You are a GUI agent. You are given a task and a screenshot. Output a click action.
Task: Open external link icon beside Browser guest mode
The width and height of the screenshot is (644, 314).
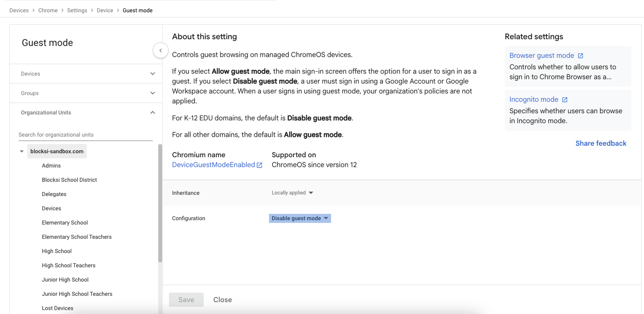click(580, 56)
